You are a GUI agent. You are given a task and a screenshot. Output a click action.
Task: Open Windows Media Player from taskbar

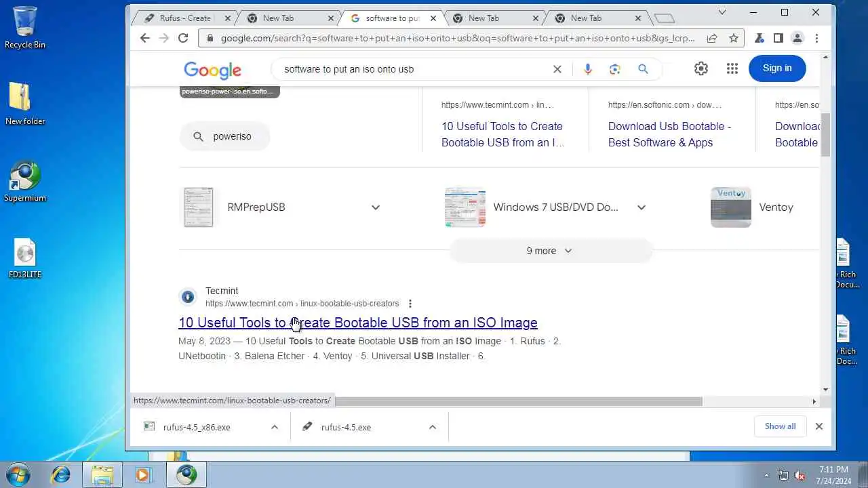(x=142, y=474)
